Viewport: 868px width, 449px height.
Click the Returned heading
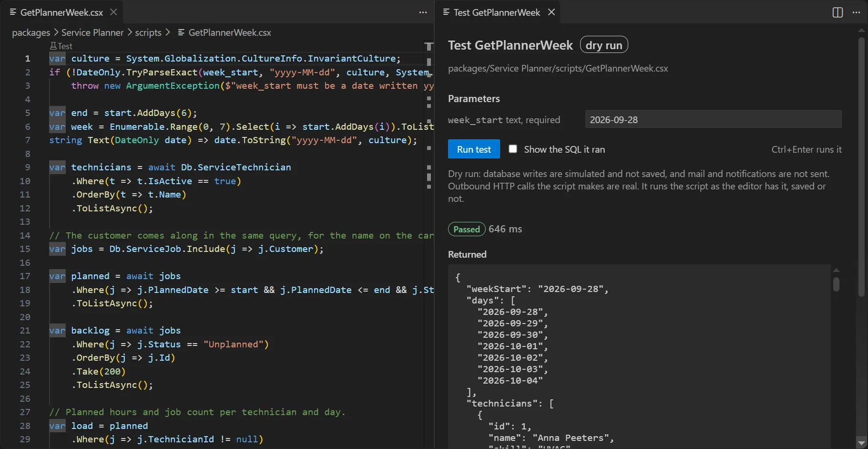point(467,254)
